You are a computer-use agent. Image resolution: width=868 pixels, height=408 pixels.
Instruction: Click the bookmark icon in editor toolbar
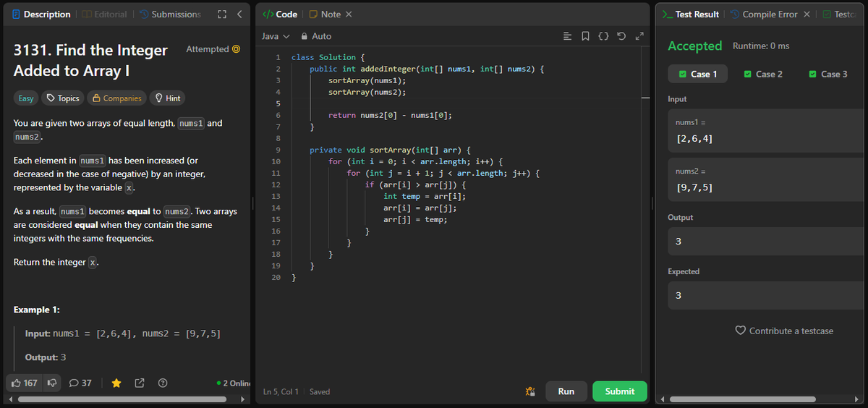585,36
